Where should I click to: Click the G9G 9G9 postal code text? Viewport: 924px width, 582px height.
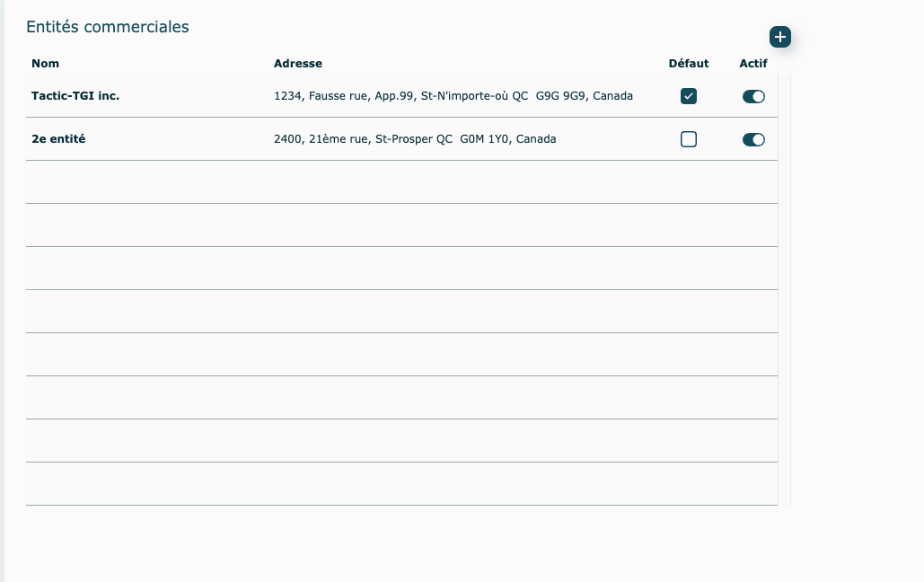[x=560, y=96]
